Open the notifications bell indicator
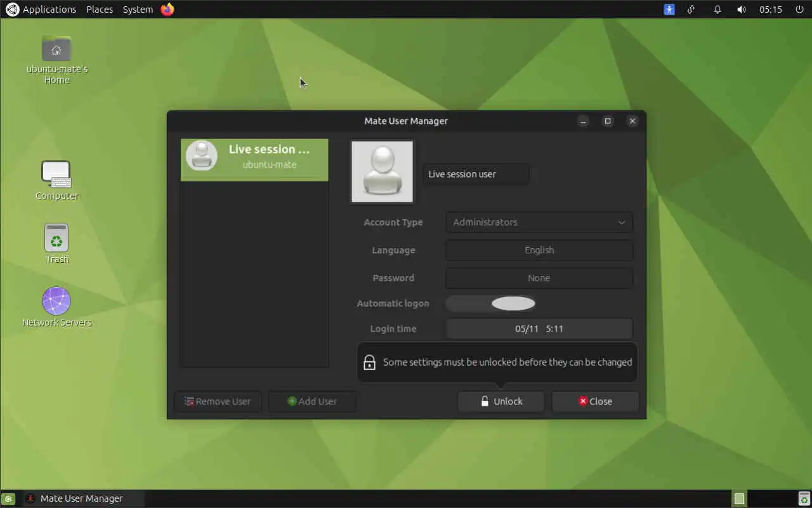The image size is (812, 508). pos(717,10)
